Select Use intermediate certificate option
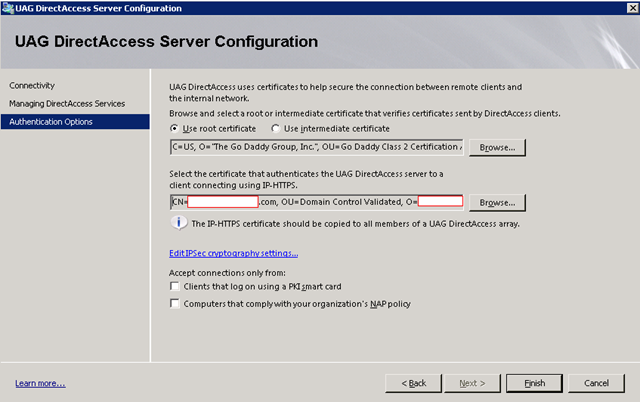 click(x=275, y=129)
